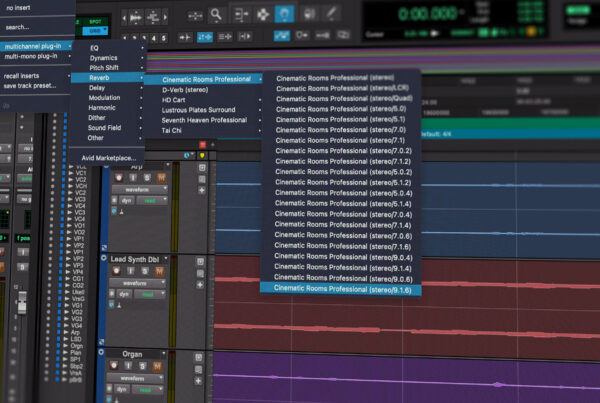Open Lead Synth Dbl track name dropdown arrow
The height and width of the screenshot is (403, 600).
pos(166,259)
